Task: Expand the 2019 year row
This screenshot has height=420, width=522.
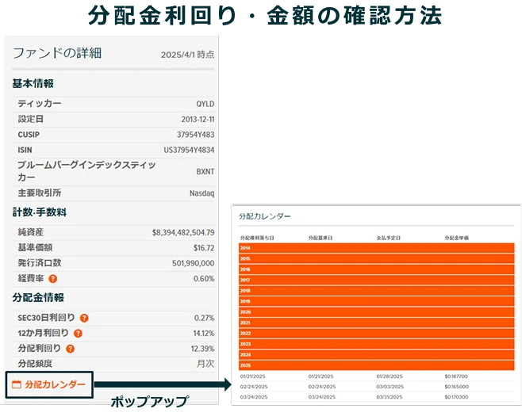Action: (x=377, y=301)
